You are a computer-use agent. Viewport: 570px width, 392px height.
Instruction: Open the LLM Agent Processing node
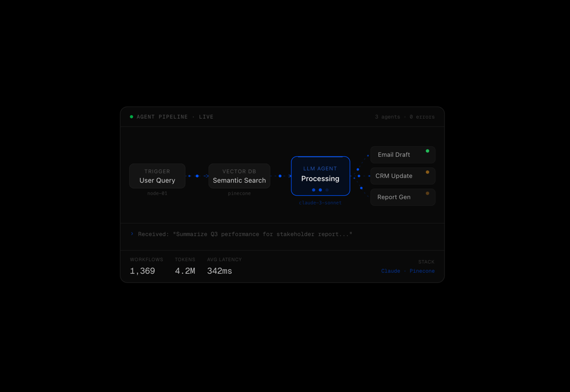click(x=320, y=176)
